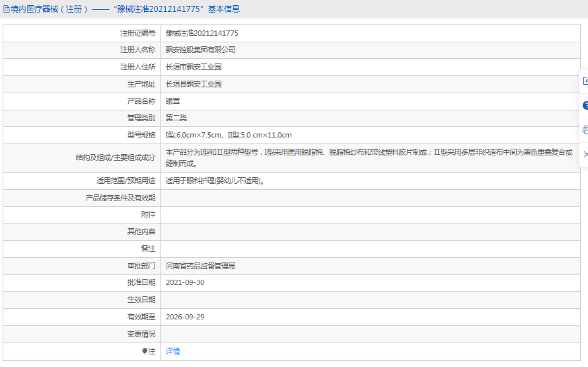Click the registrant address 长垣市飘安工业园
The height and width of the screenshot is (367, 588).
[x=194, y=67]
